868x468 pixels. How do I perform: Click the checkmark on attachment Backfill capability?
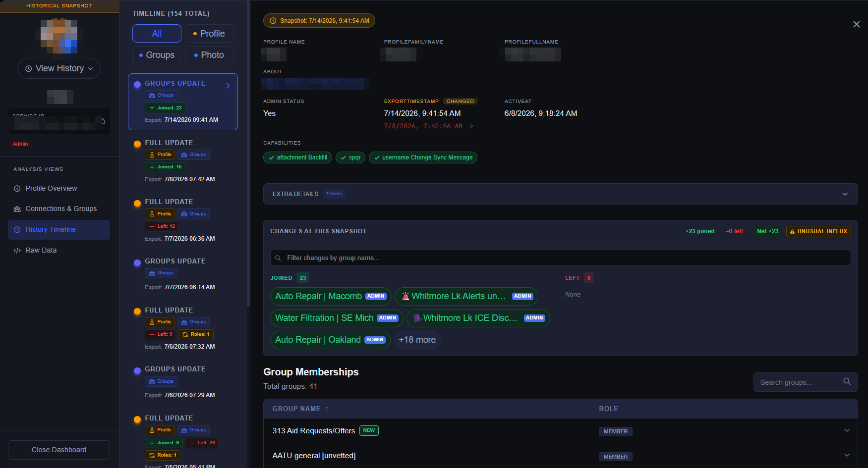(x=271, y=158)
